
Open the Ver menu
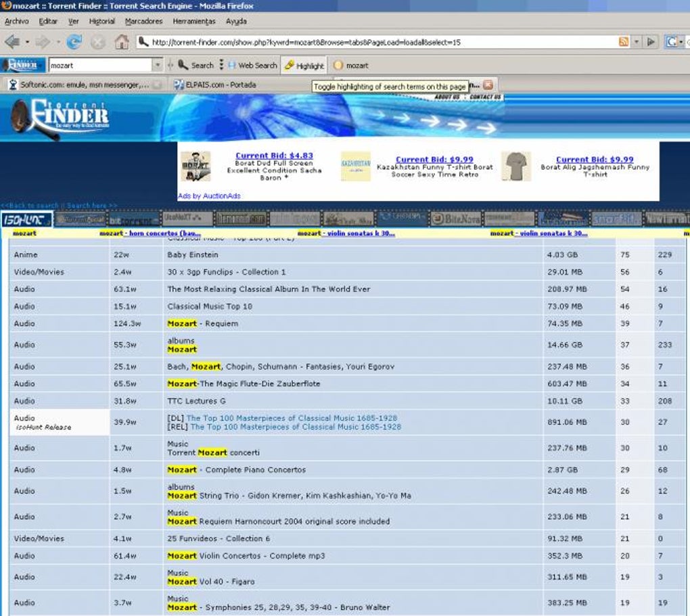coord(73,21)
